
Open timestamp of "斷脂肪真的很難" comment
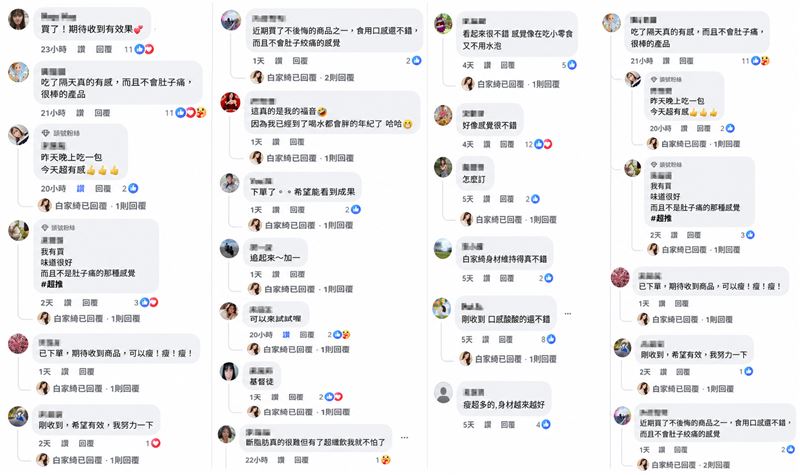(x=258, y=459)
